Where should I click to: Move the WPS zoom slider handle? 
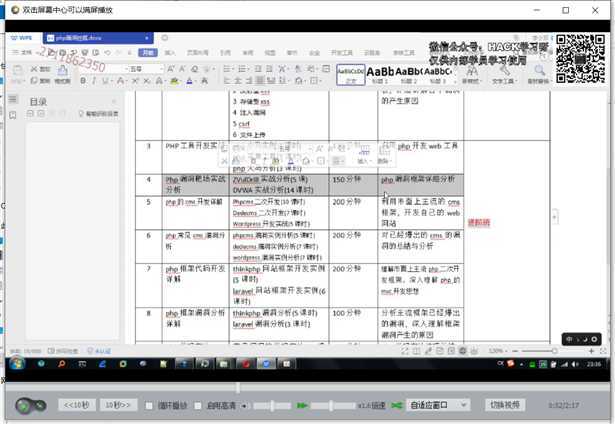coord(555,351)
